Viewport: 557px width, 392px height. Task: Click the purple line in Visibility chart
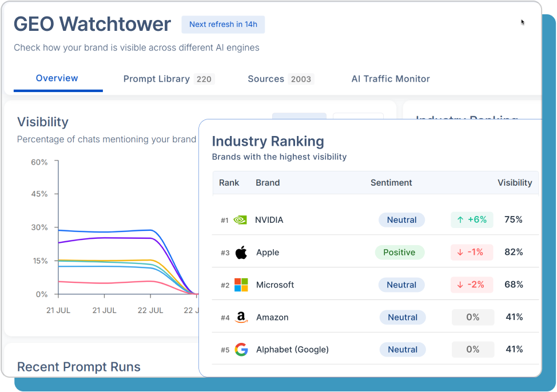click(x=105, y=238)
